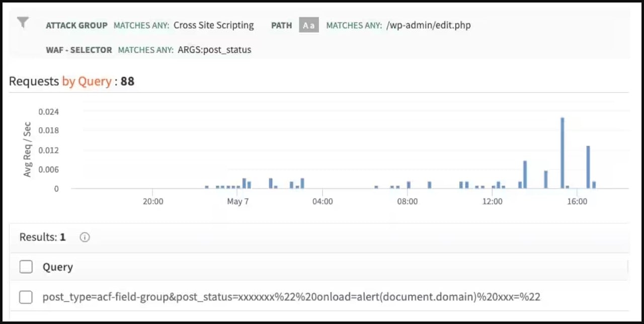This screenshot has height=324, width=644.
Task: Click the ATTACK GROUP filter label
Action: point(76,25)
